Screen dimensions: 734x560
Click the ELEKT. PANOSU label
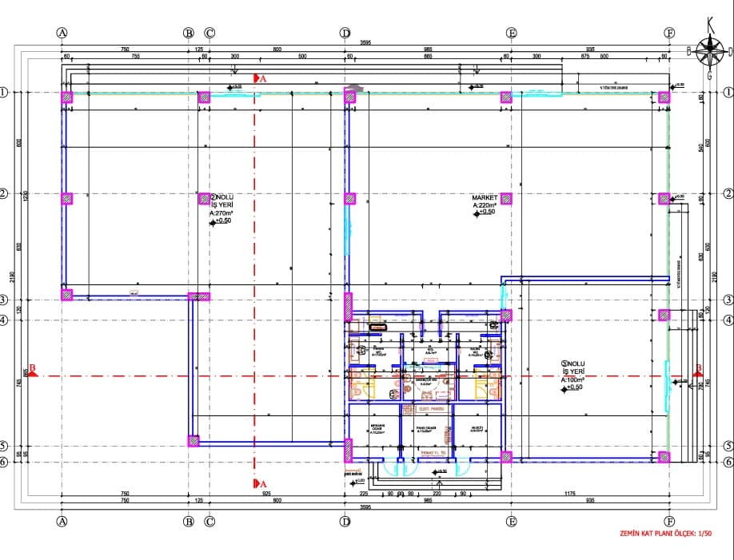tap(431, 410)
